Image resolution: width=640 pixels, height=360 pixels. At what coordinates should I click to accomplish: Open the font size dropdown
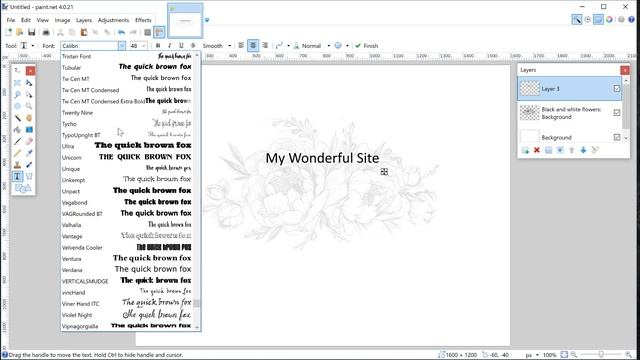[144, 46]
